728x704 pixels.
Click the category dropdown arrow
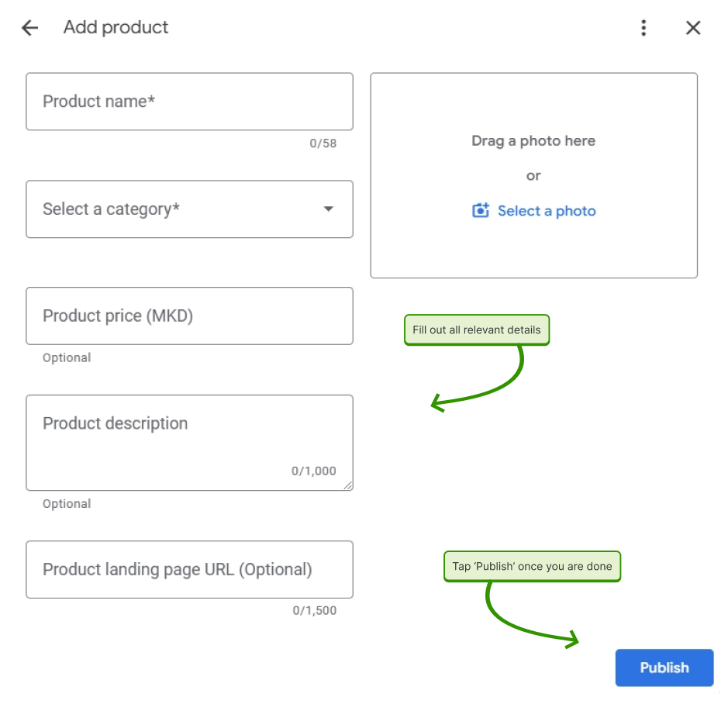pos(328,209)
